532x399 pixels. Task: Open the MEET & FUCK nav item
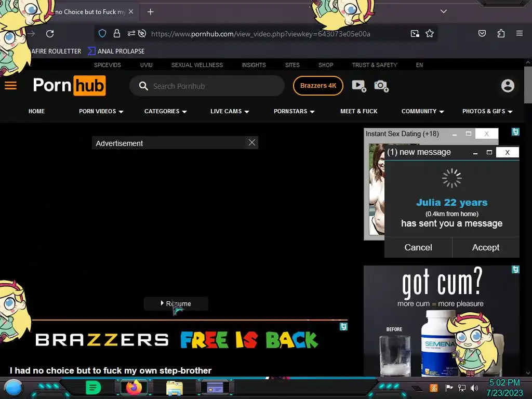[358, 111]
